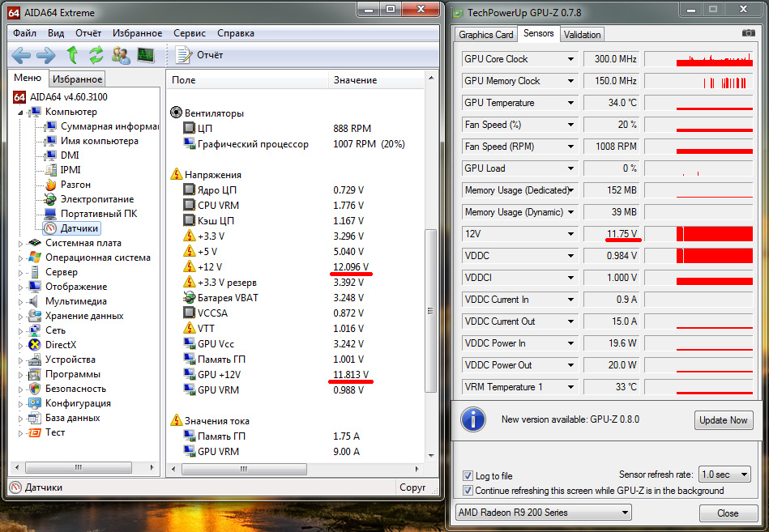Click the Тест benchmark icon in tree

pos(34,432)
